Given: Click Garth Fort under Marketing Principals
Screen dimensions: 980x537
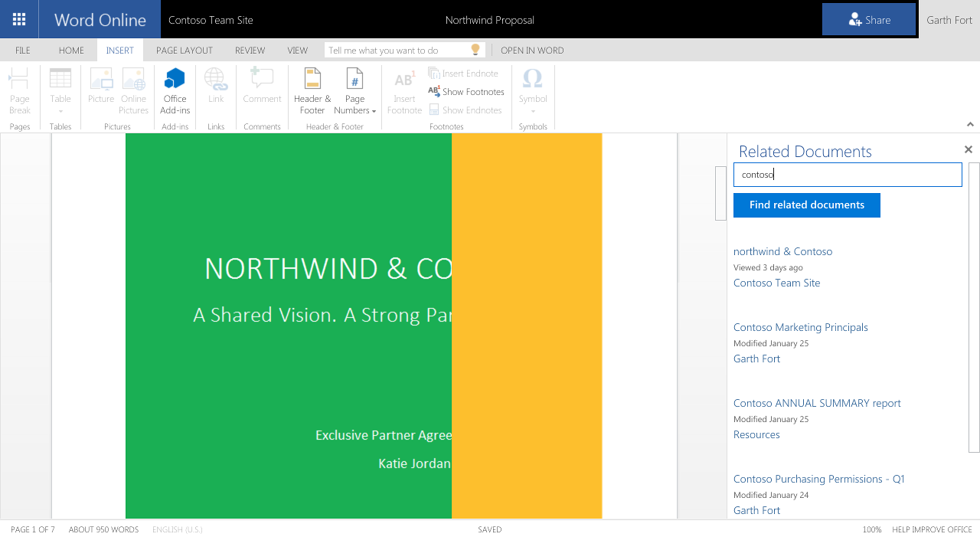Looking at the screenshot, I should pyautogui.click(x=756, y=359).
